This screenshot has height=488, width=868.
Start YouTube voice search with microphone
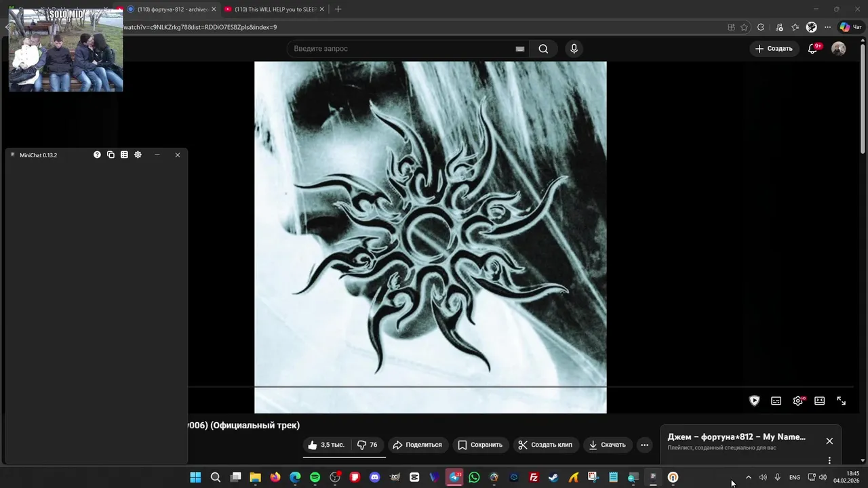coord(574,49)
